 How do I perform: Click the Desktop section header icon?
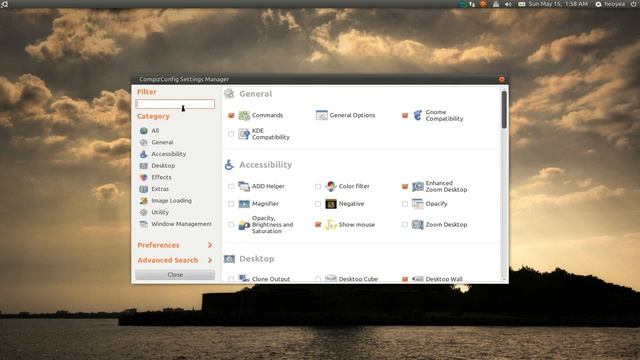pos(229,259)
